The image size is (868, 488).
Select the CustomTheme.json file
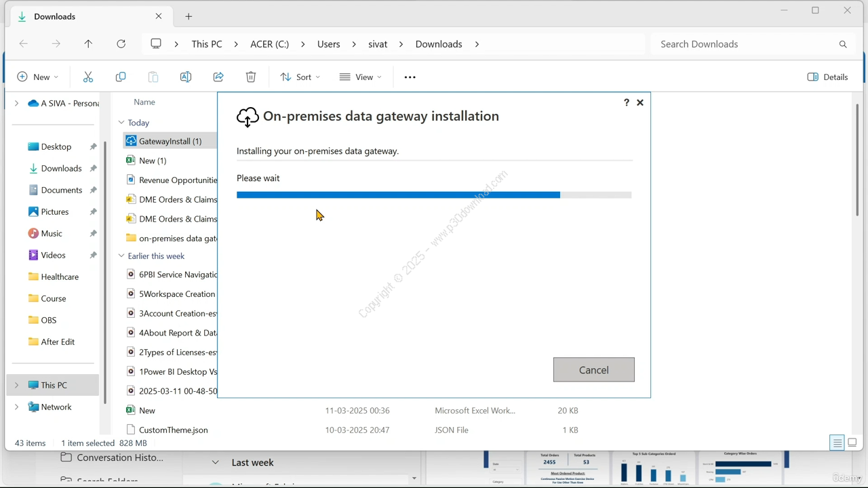tap(174, 430)
